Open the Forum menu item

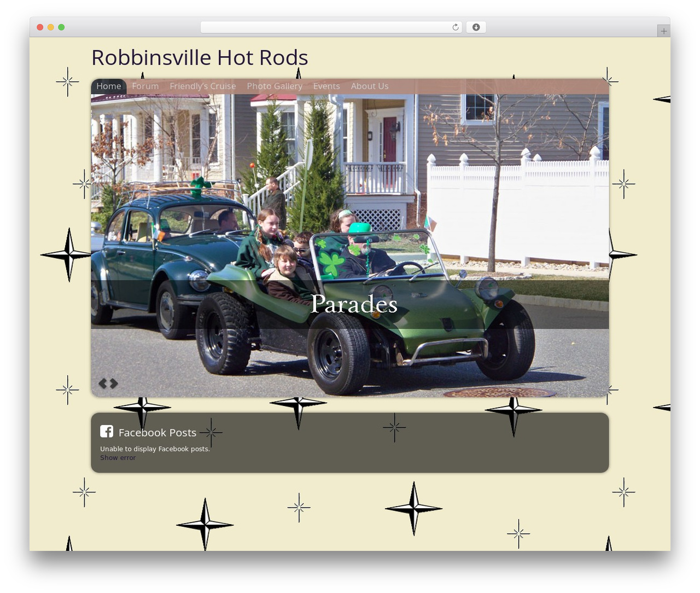(145, 86)
